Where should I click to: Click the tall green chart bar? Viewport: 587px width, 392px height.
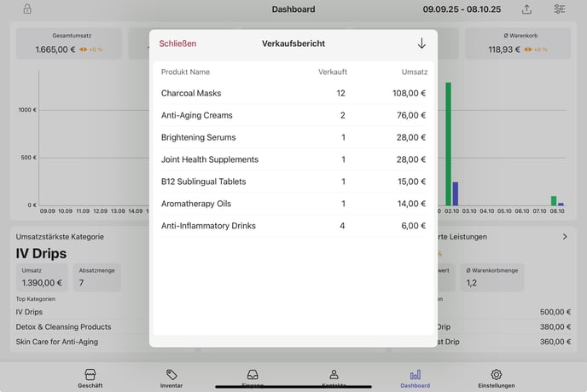[x=448, y=143]
